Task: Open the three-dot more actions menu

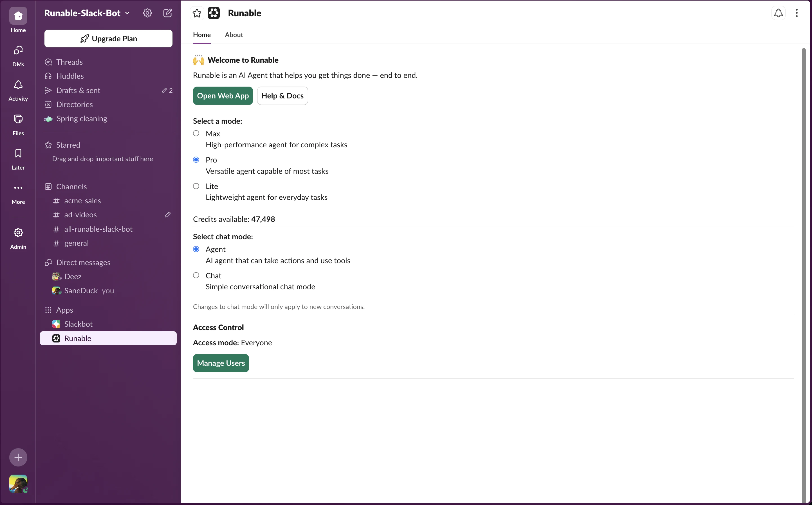Action: [x=797, y=13]
